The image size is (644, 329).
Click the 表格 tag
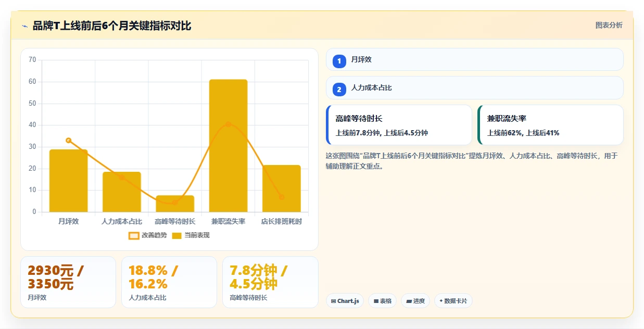(383, 301)
